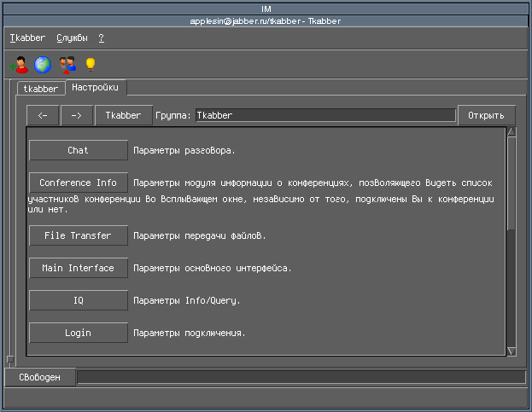Open File Transfer settings
This screenshot has height=412, width=532.
pos(78,235)
